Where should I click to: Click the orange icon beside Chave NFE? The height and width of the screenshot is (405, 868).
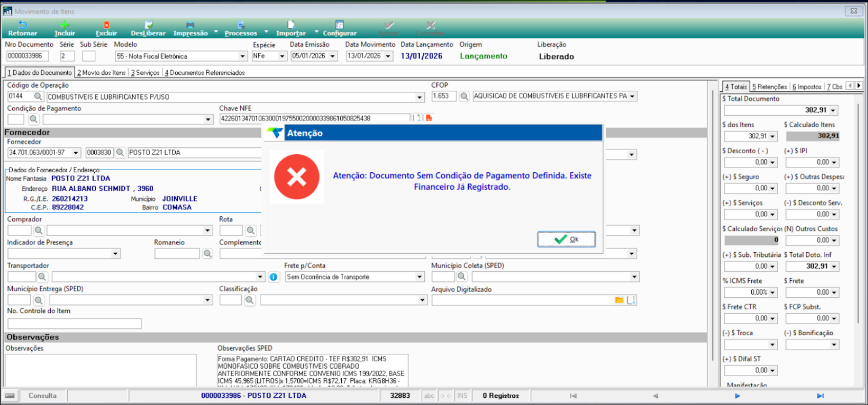(x=429, y=118)
